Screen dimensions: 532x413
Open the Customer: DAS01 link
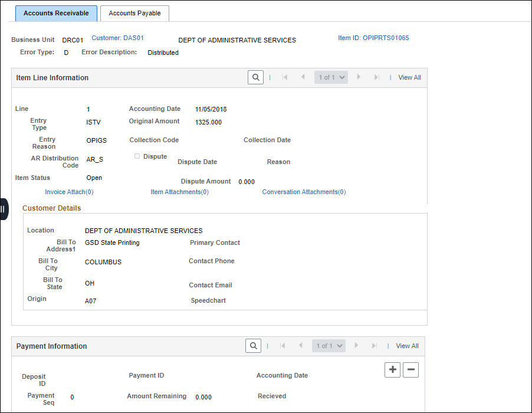coord(117,38)
